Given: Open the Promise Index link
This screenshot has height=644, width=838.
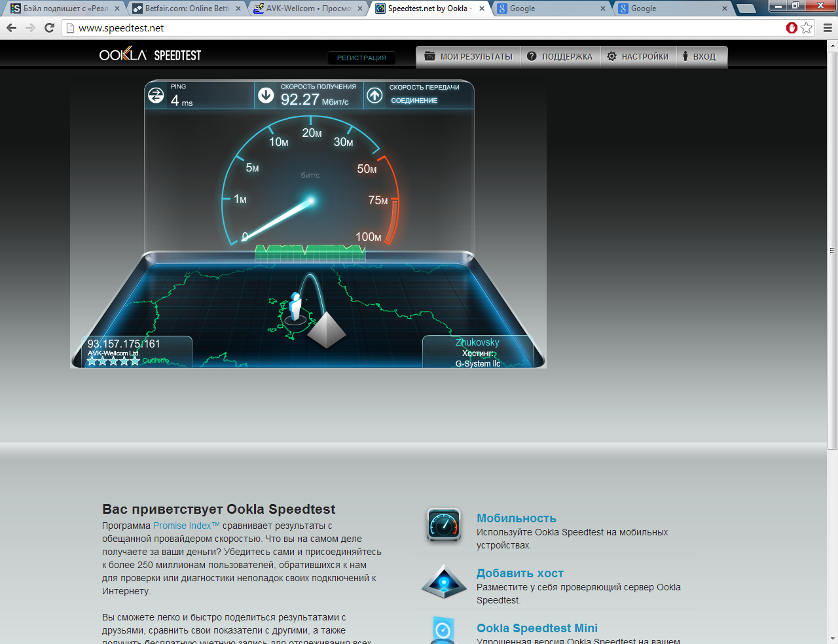Looking at the screenshot, I should 187,526.
